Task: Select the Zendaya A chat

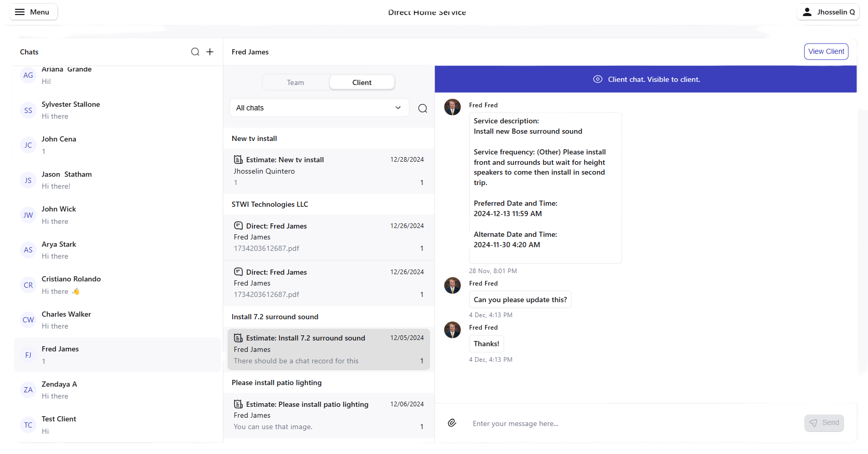Action: 117,390
